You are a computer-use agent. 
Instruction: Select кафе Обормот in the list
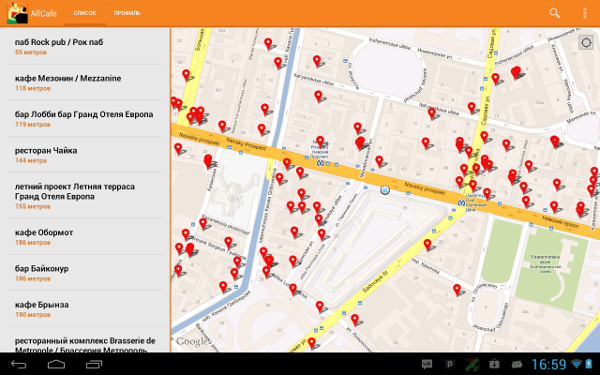(86, 236)
